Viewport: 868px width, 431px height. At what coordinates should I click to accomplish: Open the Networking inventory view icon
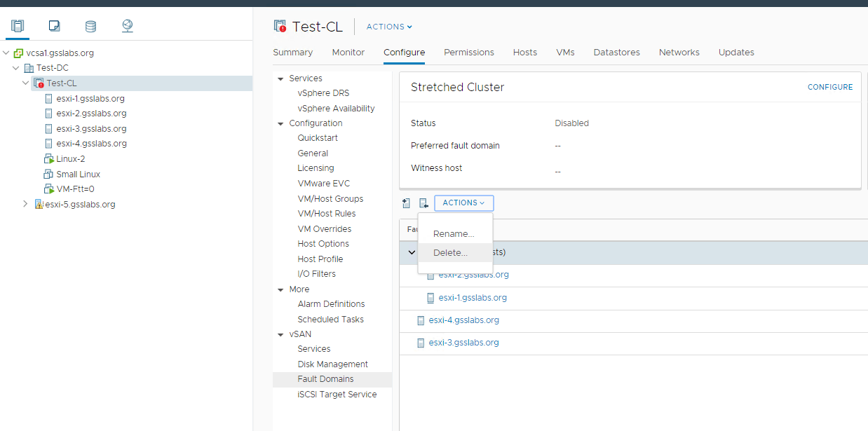click(x=127, y=27)
